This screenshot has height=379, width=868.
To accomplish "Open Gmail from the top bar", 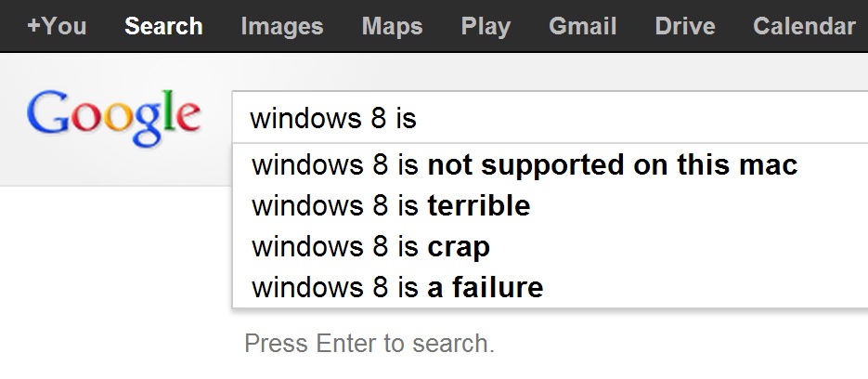I will pyautogui.click(x=582, y=26).
